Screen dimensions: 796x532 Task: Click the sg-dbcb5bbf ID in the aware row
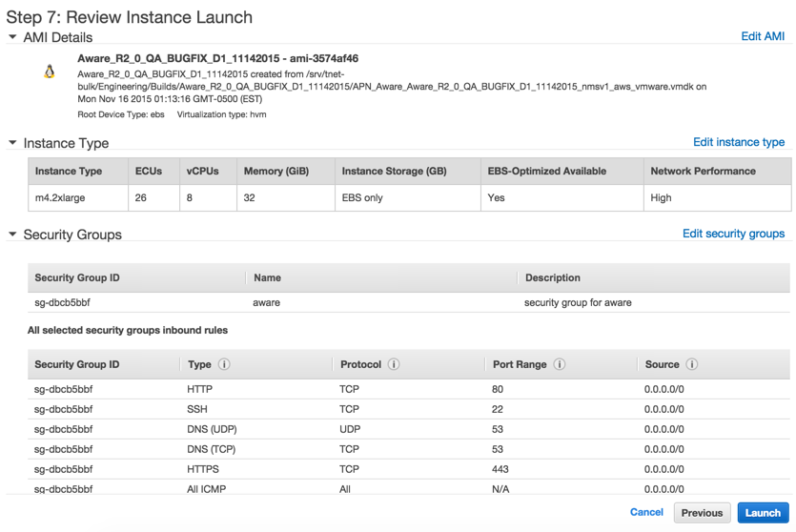(63, 302)
